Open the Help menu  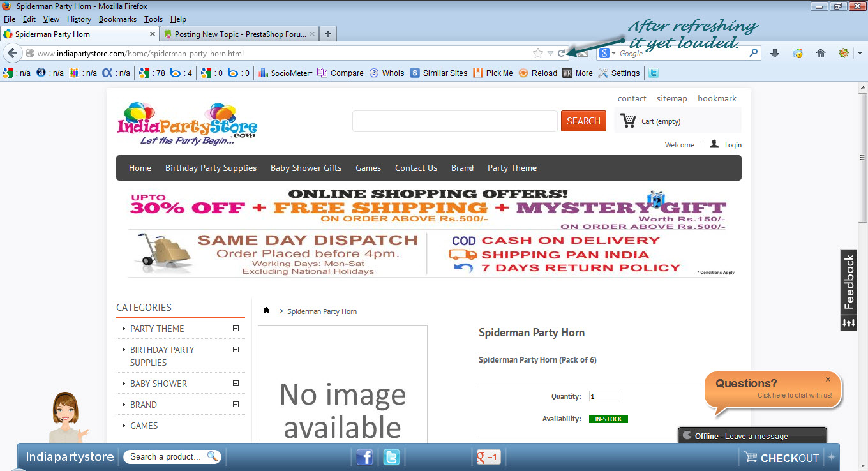(178, 19)
